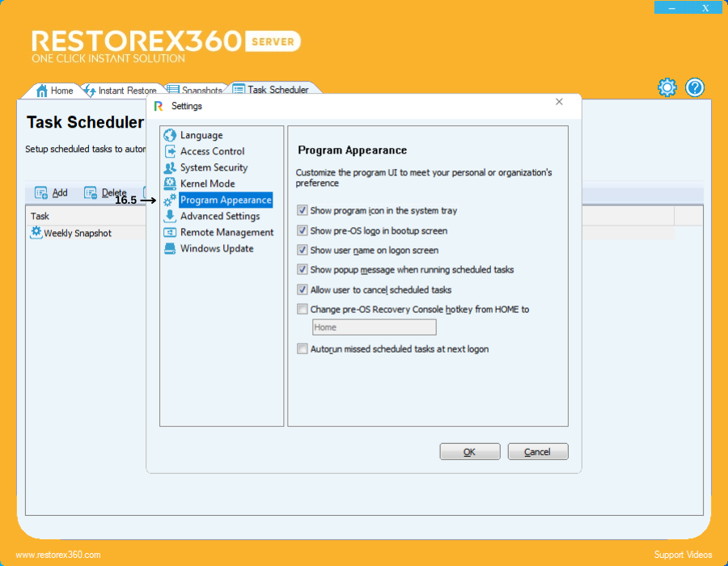Open settings via the gear icon
Viewport: 728px width, 566px height.
pos(667,87)
